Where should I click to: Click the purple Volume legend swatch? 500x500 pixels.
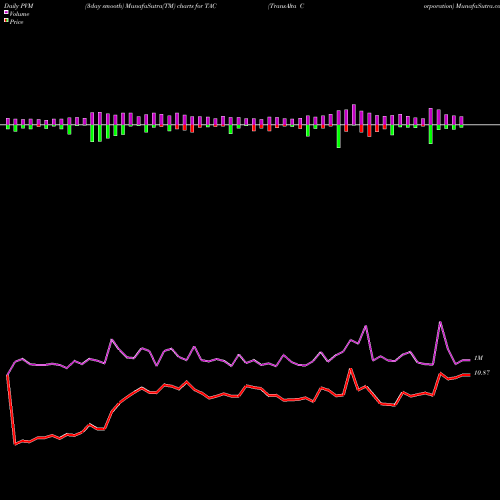coord(6,12)
